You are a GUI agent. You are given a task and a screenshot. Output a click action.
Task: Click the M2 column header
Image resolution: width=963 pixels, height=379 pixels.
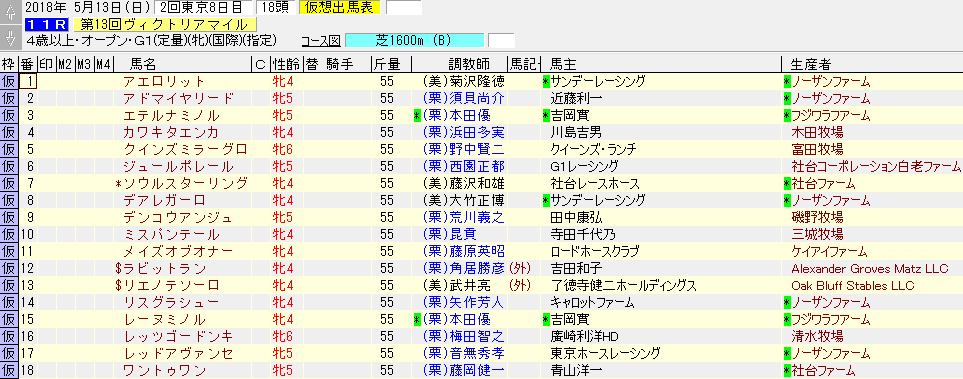[x=65, y=64]
